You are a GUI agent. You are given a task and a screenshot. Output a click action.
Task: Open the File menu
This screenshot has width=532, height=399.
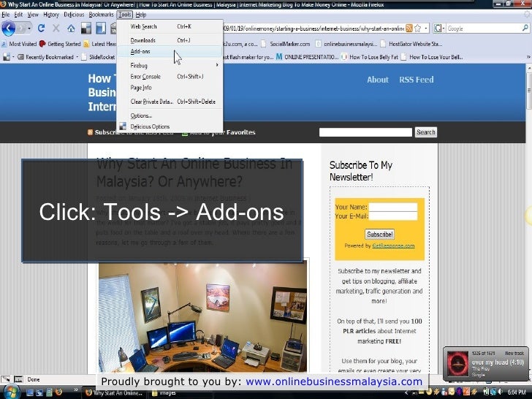(x=5, y=15)
